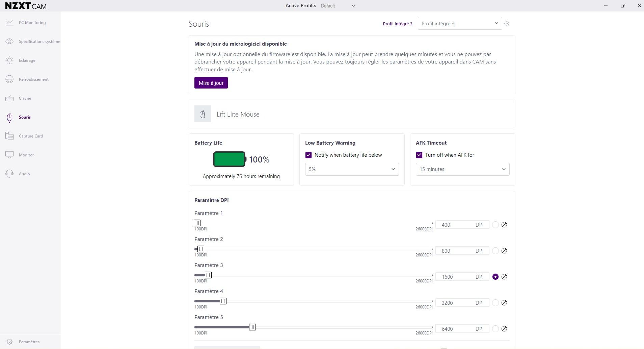Open the Audio headset icon

(9, 174)
